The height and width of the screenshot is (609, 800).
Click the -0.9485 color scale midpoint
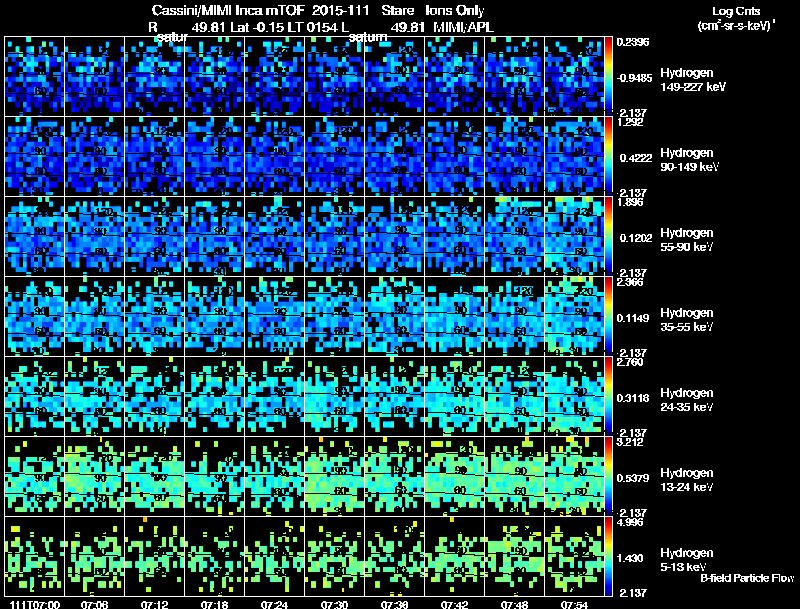(634, 78)
